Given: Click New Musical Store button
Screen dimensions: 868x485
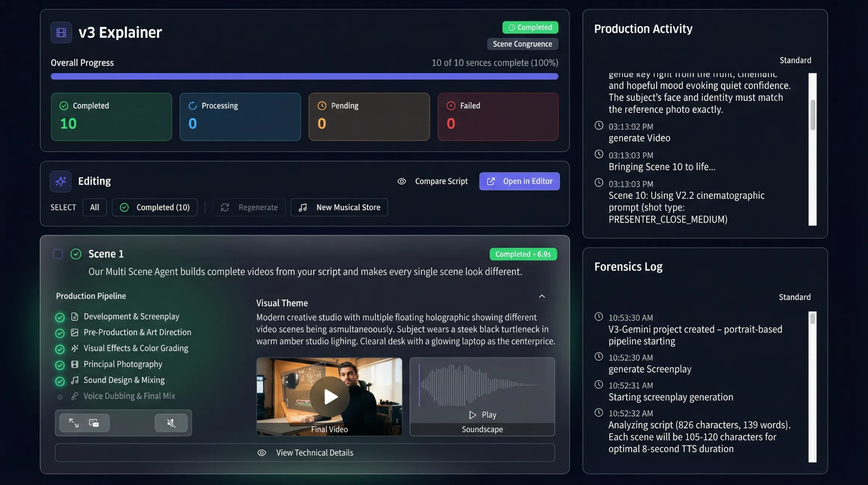Looking at the screenshot, I should [x=339, y=207].
